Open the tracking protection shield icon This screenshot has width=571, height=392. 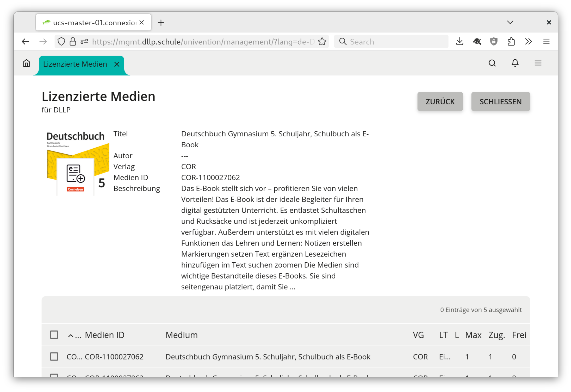61,42
